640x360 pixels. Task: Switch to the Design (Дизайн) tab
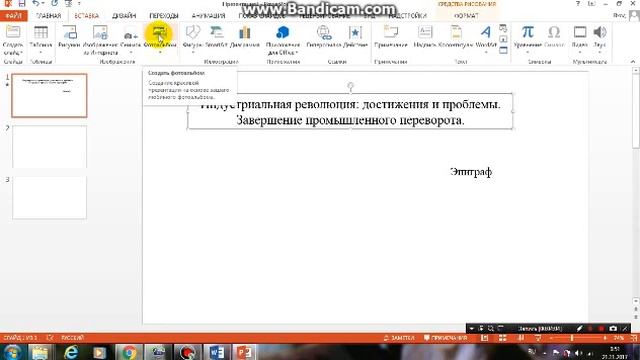click(124, 16)
